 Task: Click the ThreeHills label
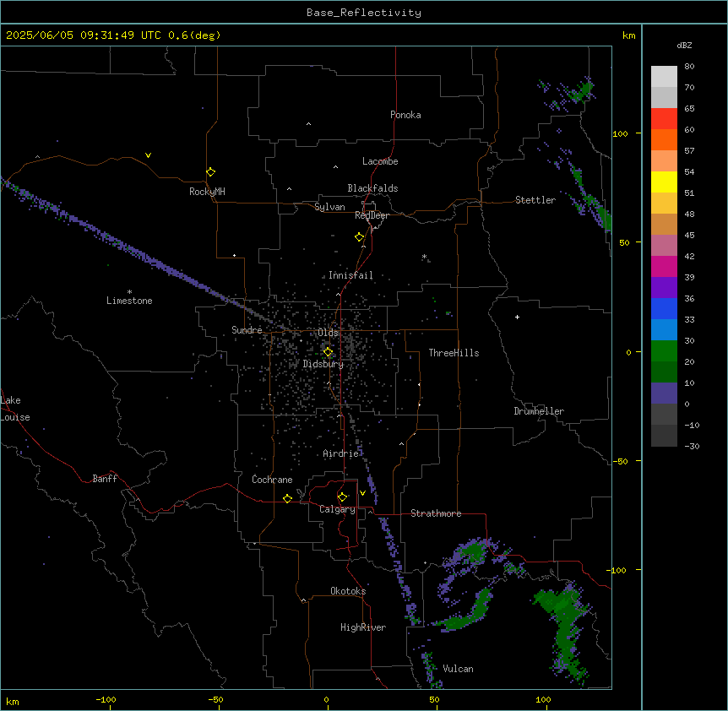[454, 353]
